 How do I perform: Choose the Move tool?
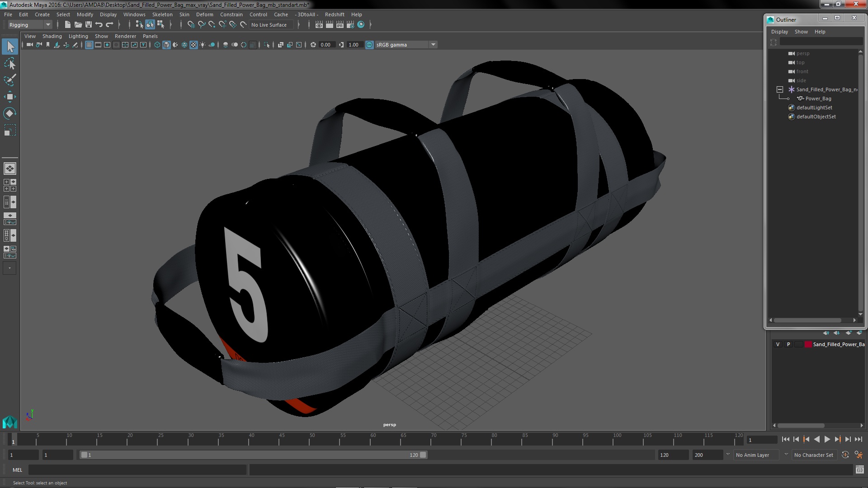[x=10, y=97]
